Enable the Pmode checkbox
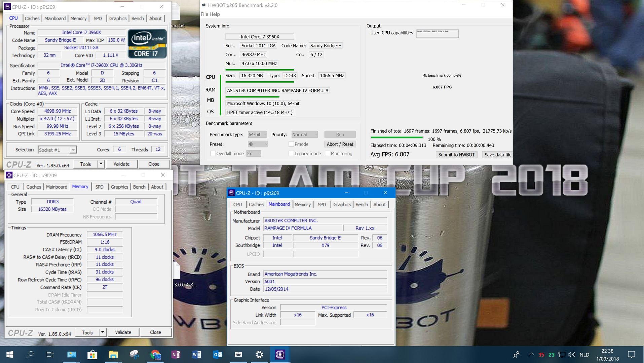 point(291,144)
